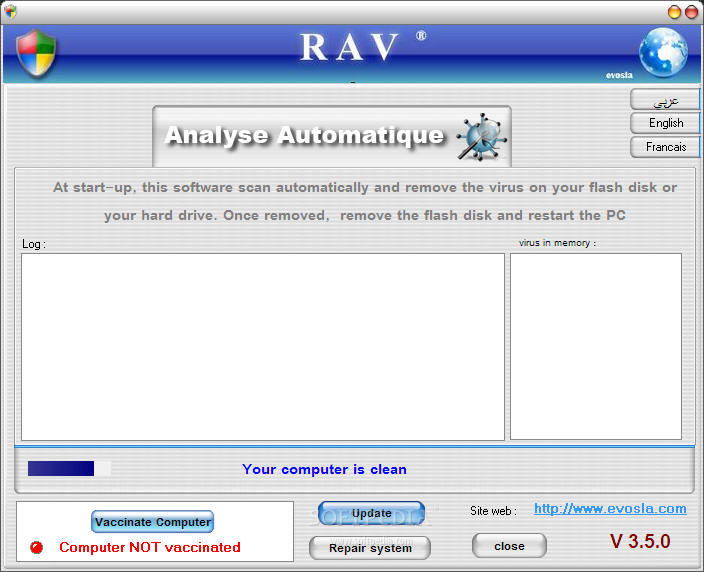Image resolution: width=704 pixels, height=572 pixels.
Task: Open the http://www.evosla.com link
Action: coord(610,509)
